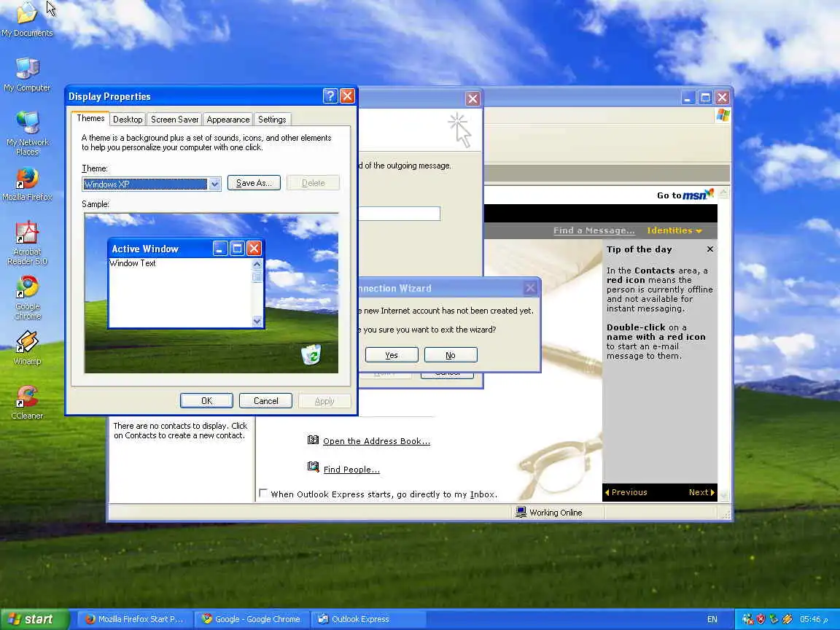The image size is (840, 630).
Task: Confirm Display Properties with OK
Action: [206, 401]
